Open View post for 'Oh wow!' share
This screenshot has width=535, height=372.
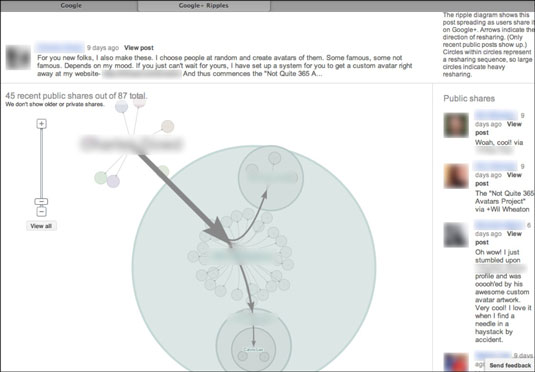tap(498, 238)
